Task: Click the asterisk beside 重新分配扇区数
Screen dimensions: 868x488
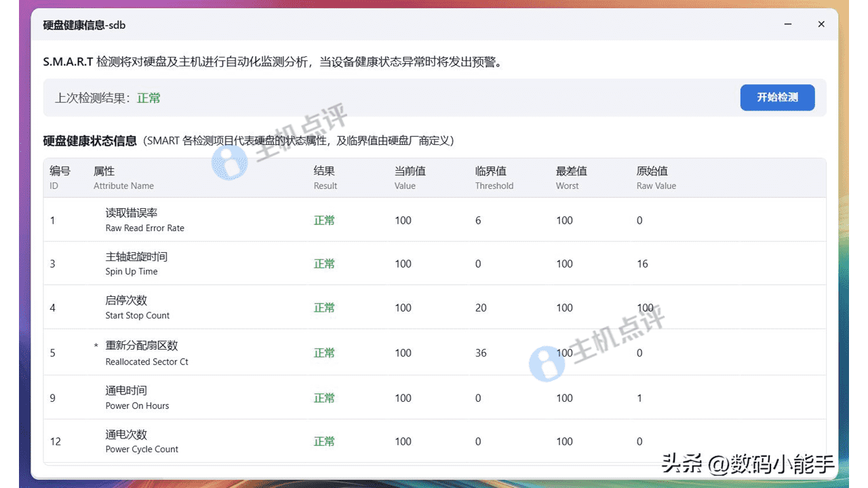Action: [96, 346]
